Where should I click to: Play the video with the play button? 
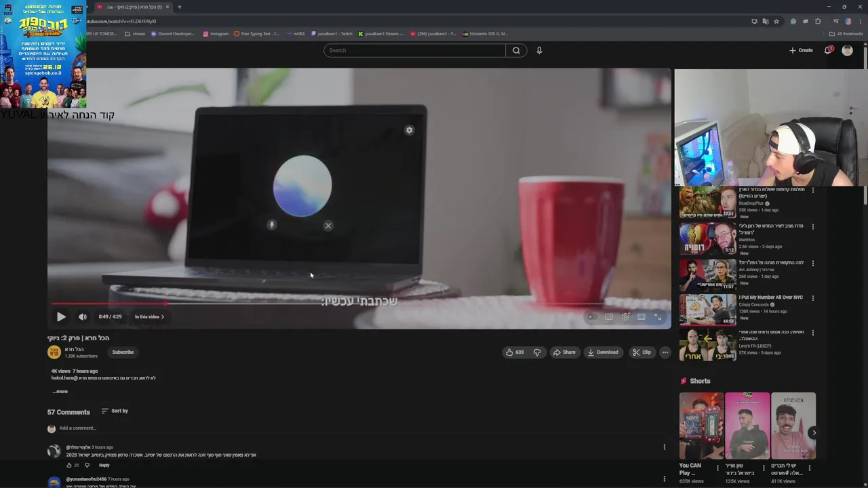(61, 317)
